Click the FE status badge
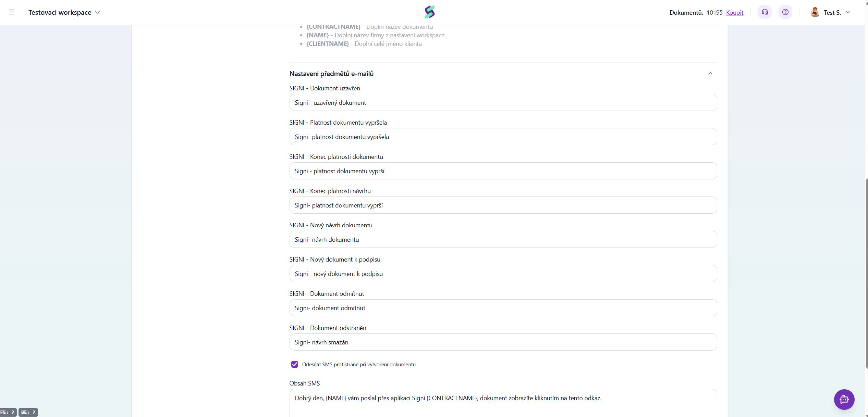Viewport: 868px width, 417px height. (x=8, y=412)
